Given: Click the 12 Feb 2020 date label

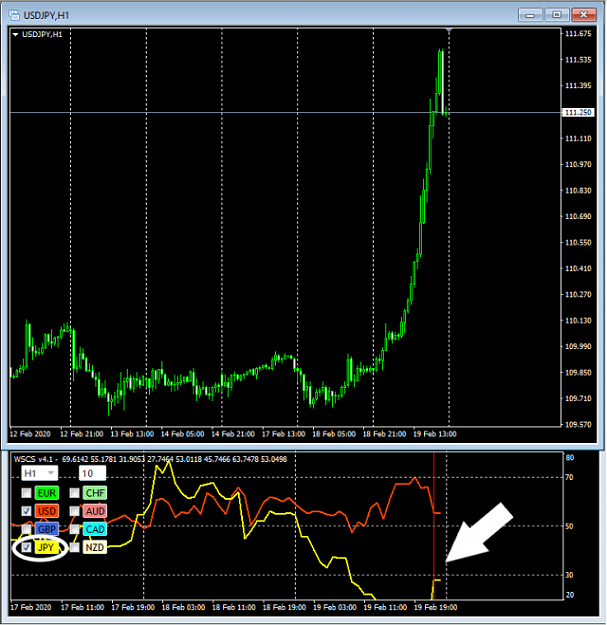Looking at the screenshot, I should 30,434.
